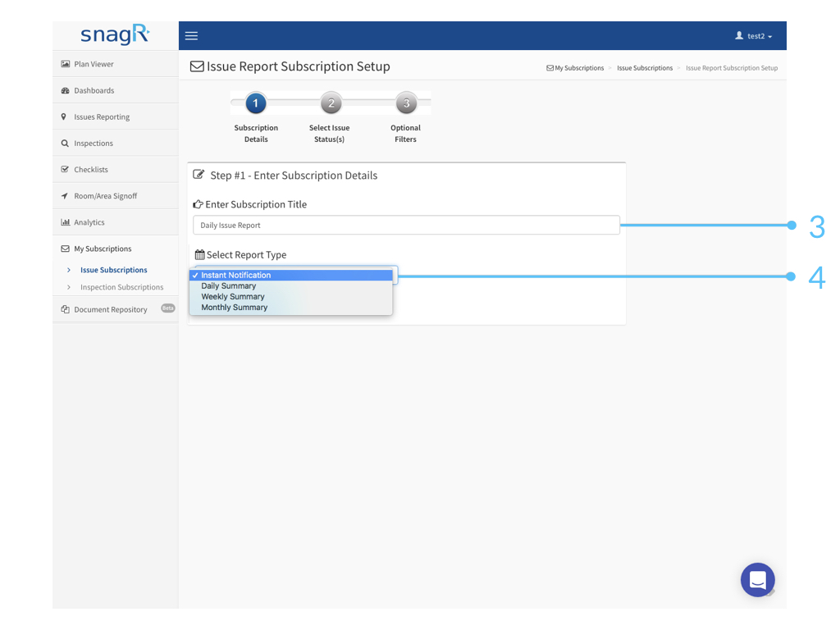The width and height of the screenshot is (840, 630).
Task: Click the envelope icon next to the page title
Action: pyautogui.click(x=197, y=66)
